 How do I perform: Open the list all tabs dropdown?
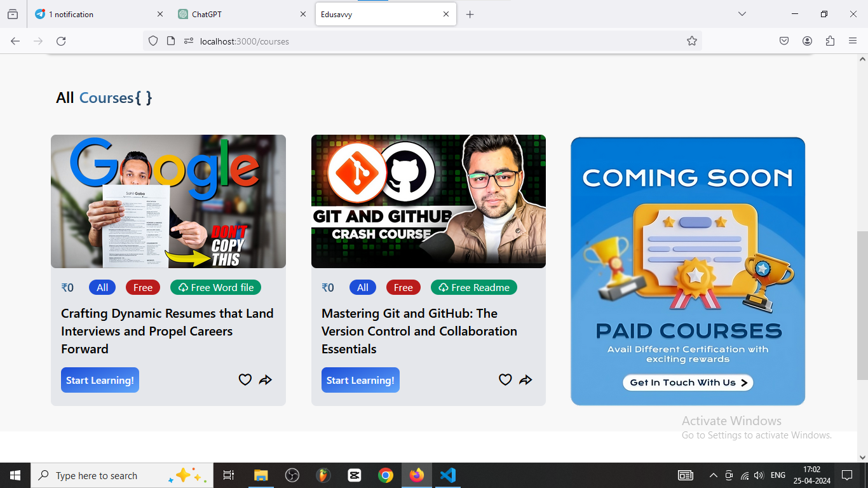[742, 14]
